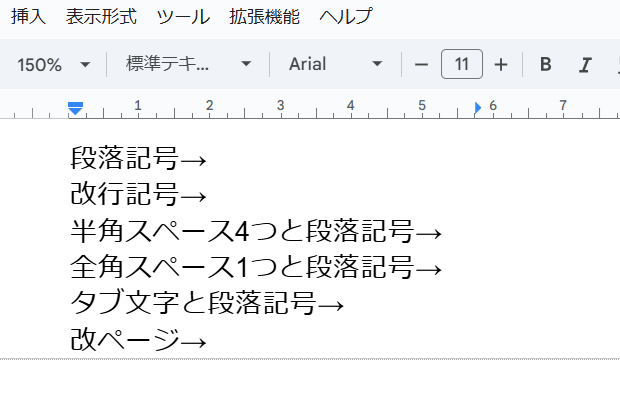Click the 改行記号→ text line

point(138,195)
